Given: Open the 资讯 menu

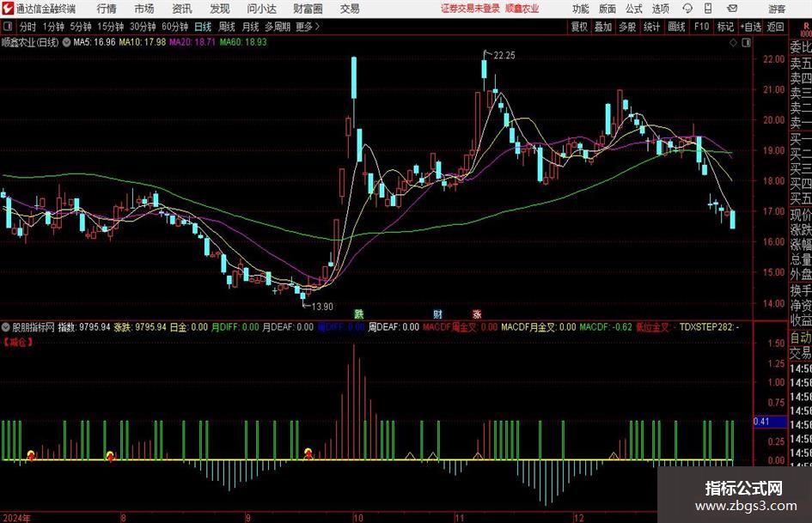Looking at the screenshot, I should tap(182, 9).
